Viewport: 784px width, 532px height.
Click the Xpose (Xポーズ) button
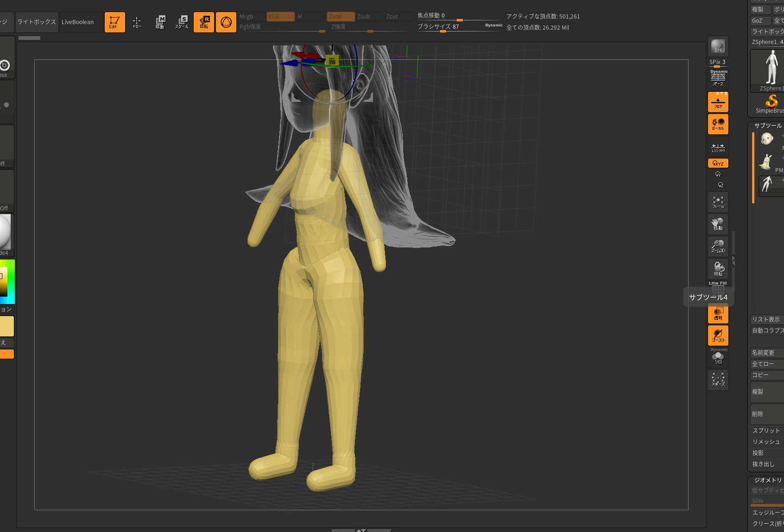[x=718, y=380]
